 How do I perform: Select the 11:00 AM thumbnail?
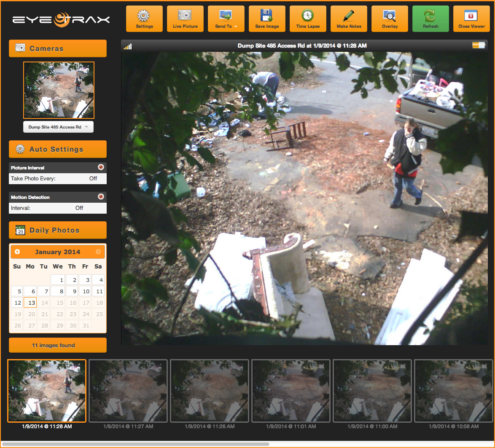(x=372, y=391)
